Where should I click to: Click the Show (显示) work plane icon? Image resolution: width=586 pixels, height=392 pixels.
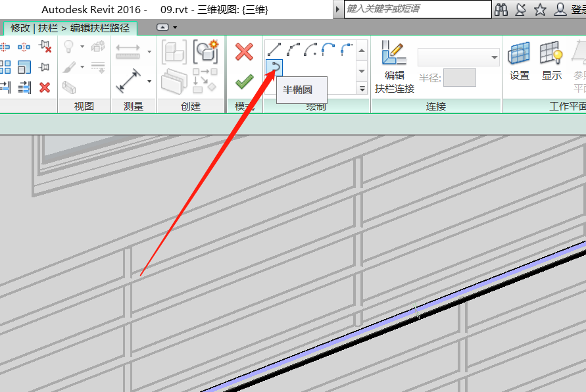pos(551,62)
